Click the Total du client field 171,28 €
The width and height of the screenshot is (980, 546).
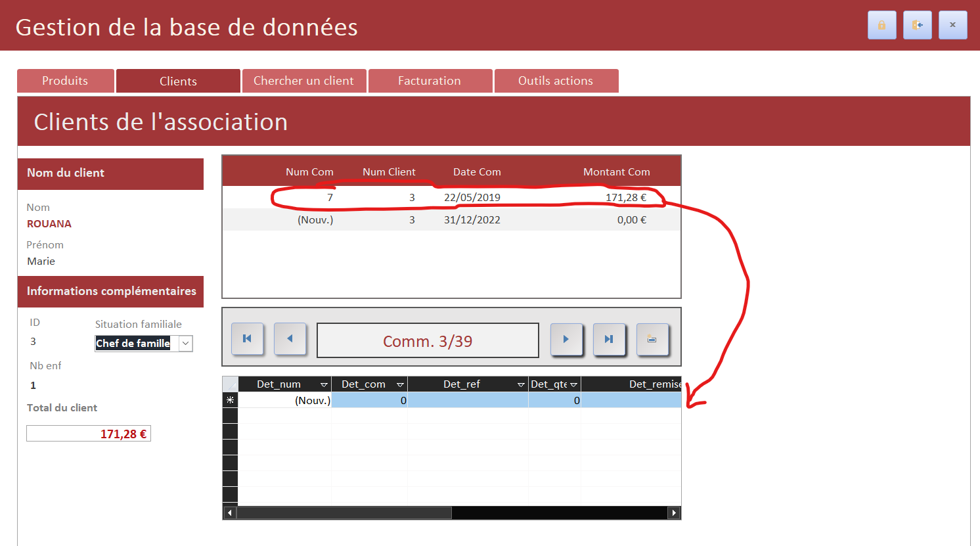[89, 434]
